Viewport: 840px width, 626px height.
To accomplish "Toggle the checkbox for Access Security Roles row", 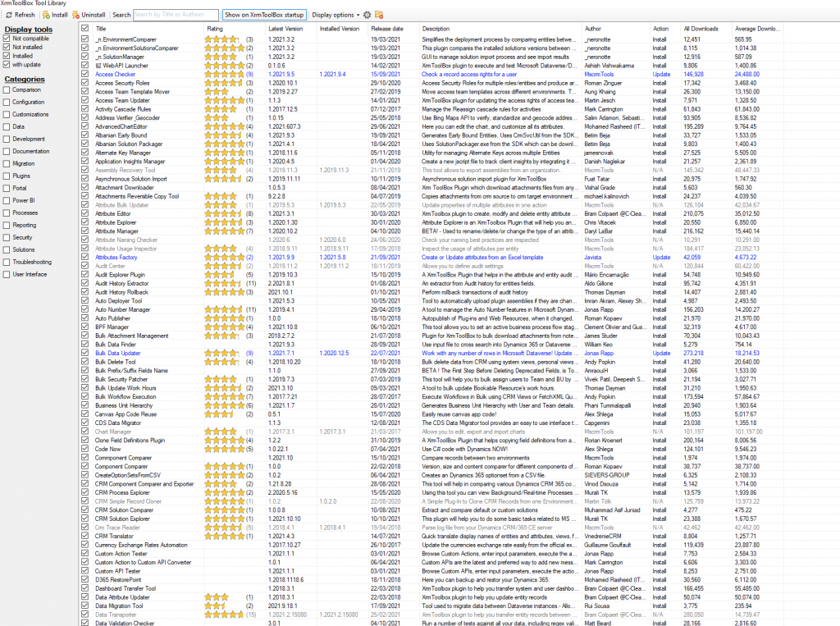I will [x=85, y=83].
